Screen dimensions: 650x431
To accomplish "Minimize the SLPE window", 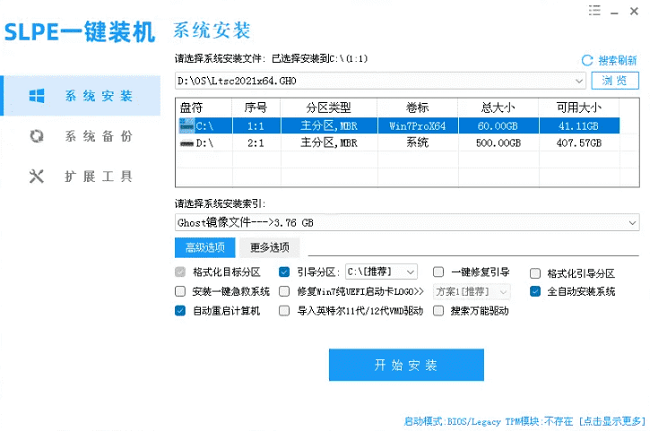I will coord(614,12).
